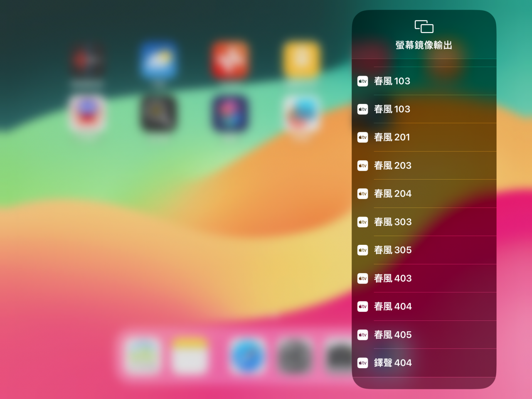Hit the Apple TV icon for 春風 403

[x=363, y=278]
